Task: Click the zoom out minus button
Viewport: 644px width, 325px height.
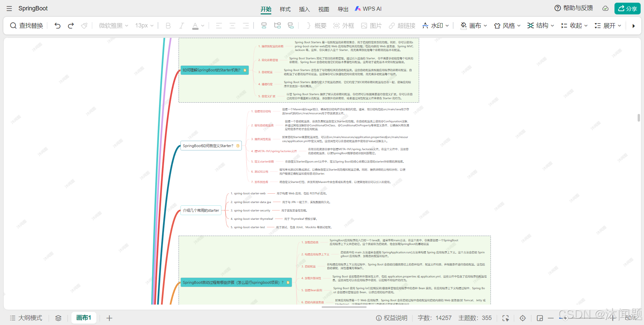Action: pyautogui.click(x=551, y=318)
